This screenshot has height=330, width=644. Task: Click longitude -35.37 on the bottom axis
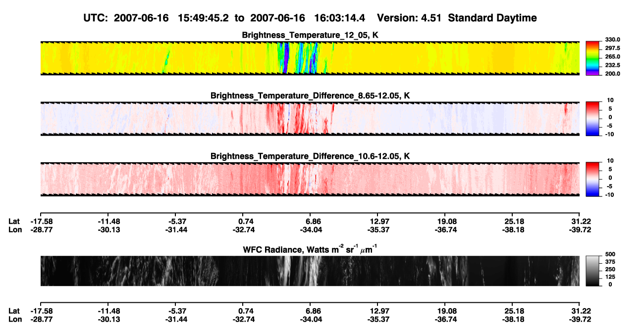(377, 319)
